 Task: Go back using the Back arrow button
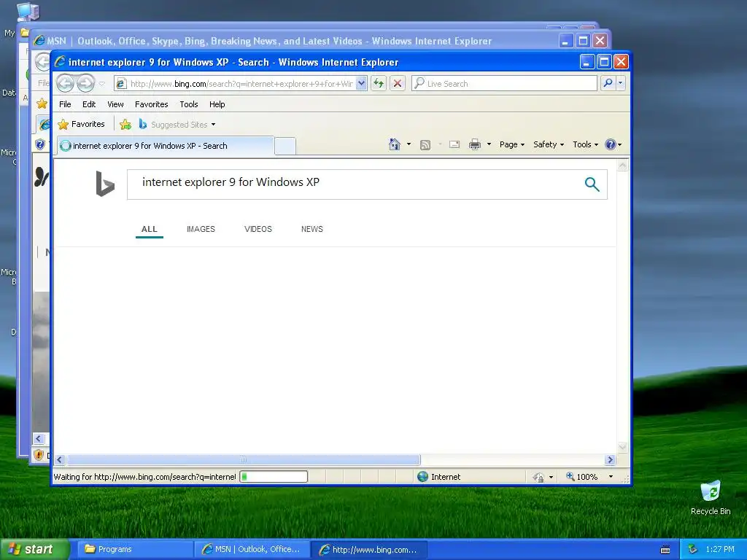click(65, 83)
